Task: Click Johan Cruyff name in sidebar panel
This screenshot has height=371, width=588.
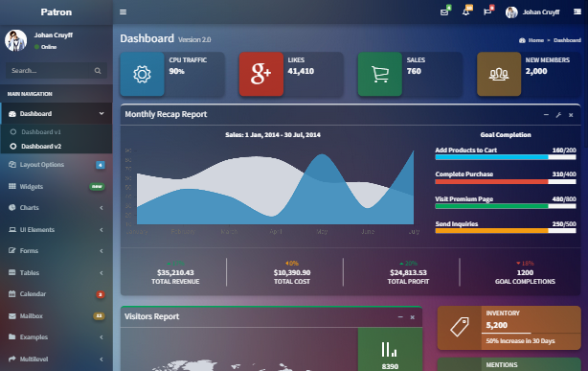Action: click(x=54, y=35)
